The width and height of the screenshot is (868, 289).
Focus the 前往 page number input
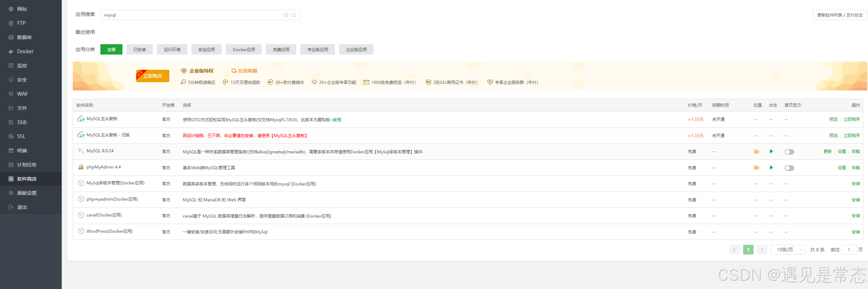coord(849,250)
